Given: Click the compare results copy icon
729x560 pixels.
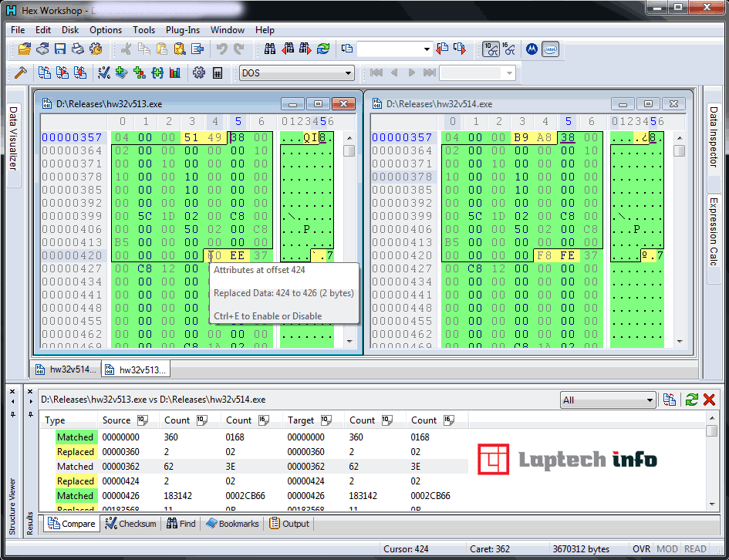Looking at the screenshot, I should pos(670,400).
